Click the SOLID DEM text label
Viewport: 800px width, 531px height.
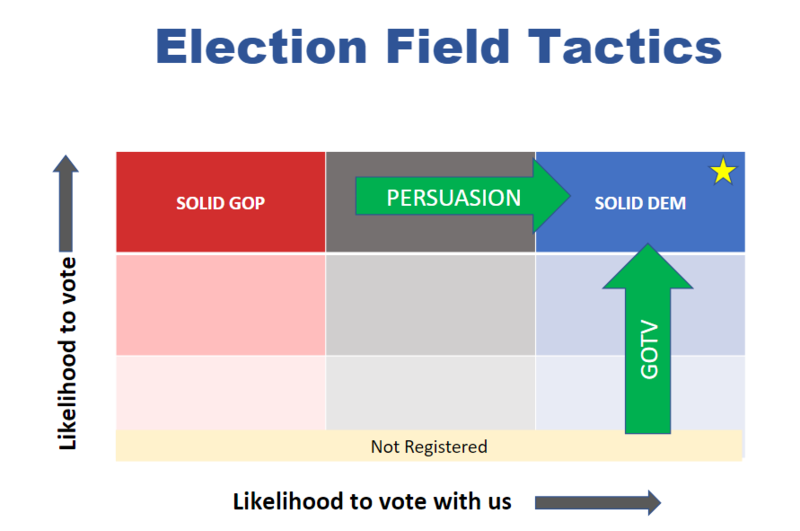[x=640, y=203]
